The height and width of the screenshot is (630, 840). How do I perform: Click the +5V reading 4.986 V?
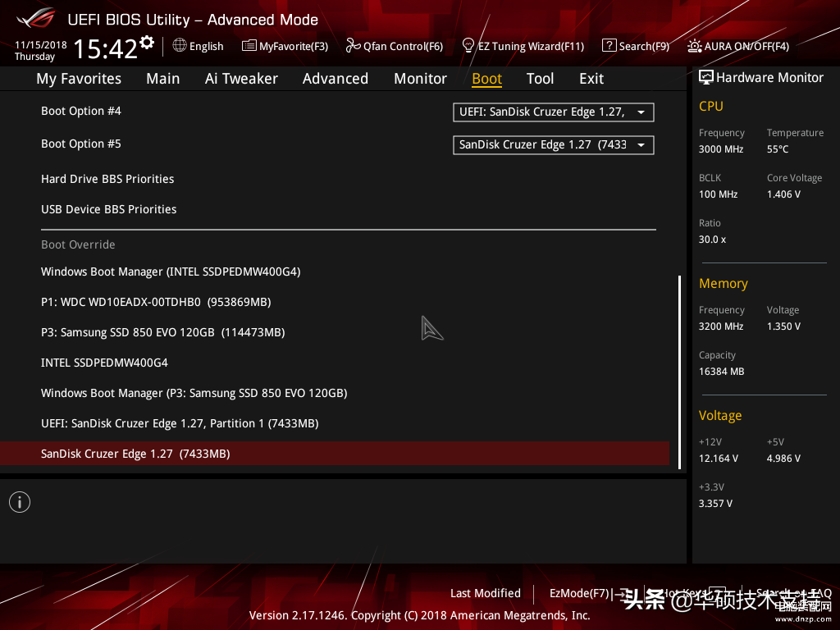(783, 458)
